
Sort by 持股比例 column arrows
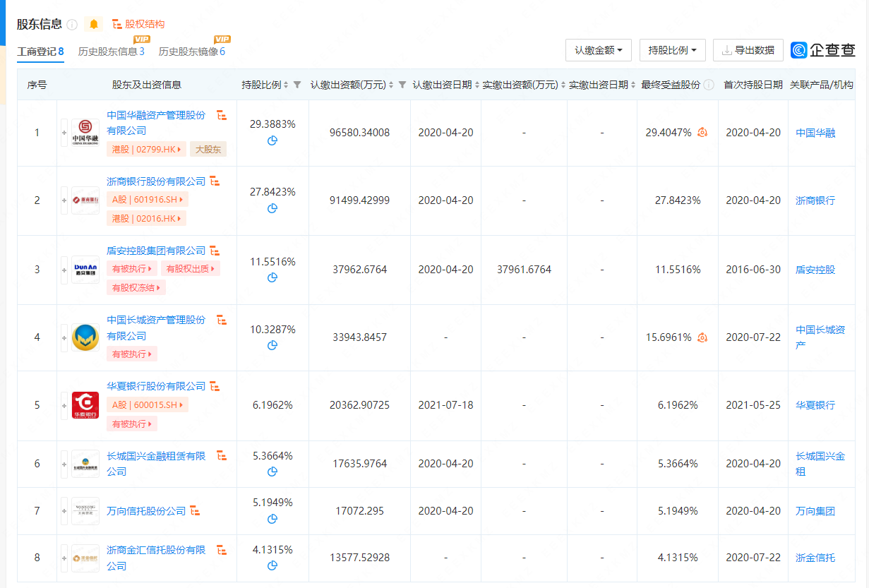286,85
